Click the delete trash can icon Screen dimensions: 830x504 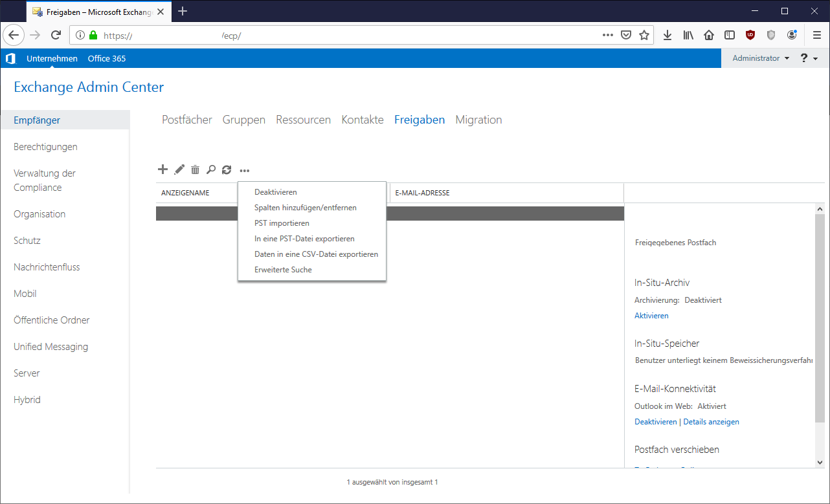[195, 170]
